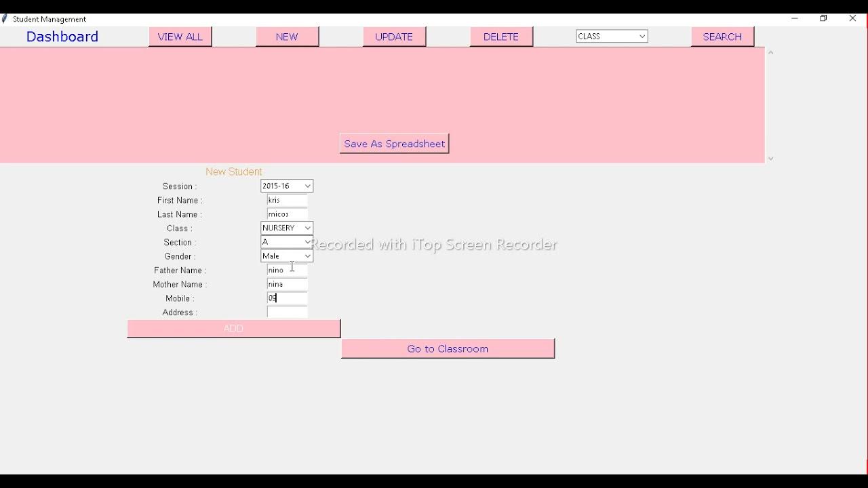
Task: Open the Section dropdown showing A
Action: 287,242
